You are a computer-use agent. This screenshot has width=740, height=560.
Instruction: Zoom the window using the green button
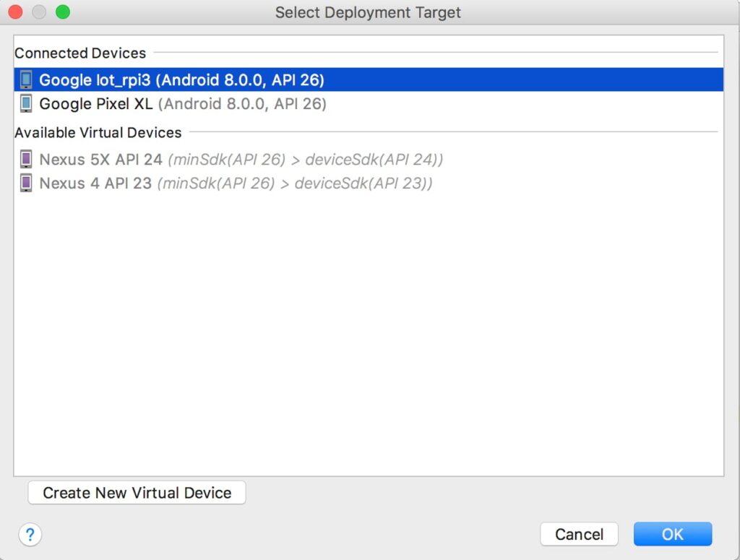pos(63,12)
